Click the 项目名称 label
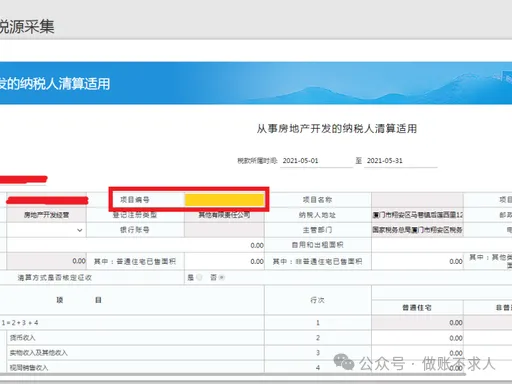Image resolution: width=512 pixels, height=384 pixels. 317,200
